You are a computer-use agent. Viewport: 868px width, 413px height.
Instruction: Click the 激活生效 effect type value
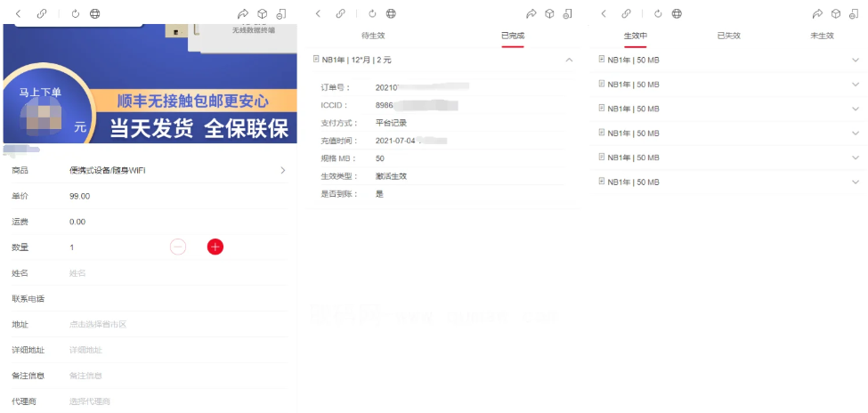[391, 176]
